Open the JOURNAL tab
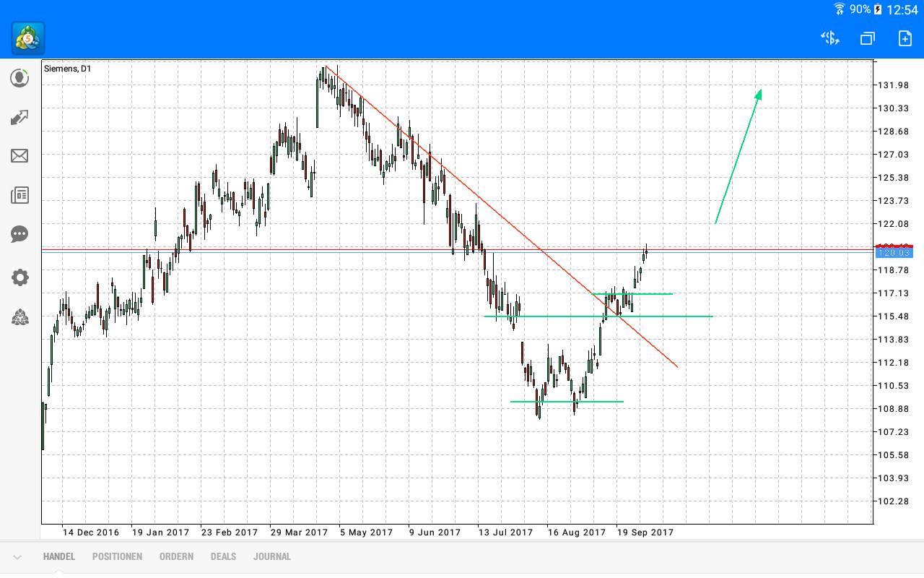This screenshot has width=924, height=578. click(x=272, y=556)
